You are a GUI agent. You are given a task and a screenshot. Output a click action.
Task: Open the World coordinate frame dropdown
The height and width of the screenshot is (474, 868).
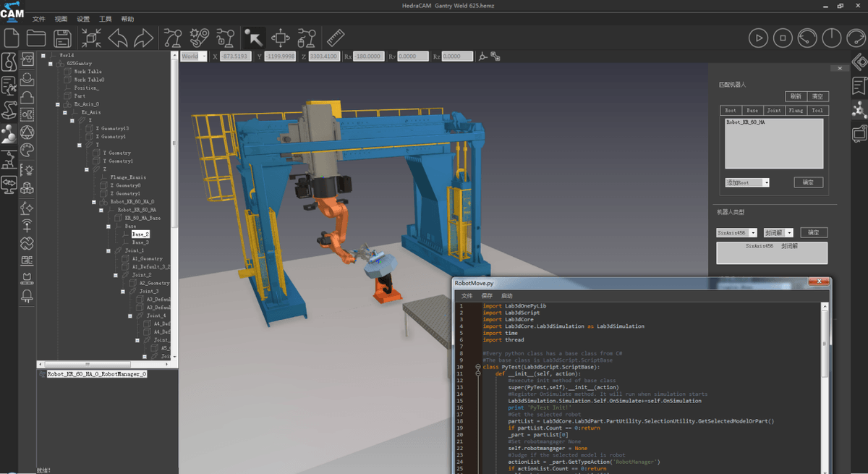click(x=194, y=56)
